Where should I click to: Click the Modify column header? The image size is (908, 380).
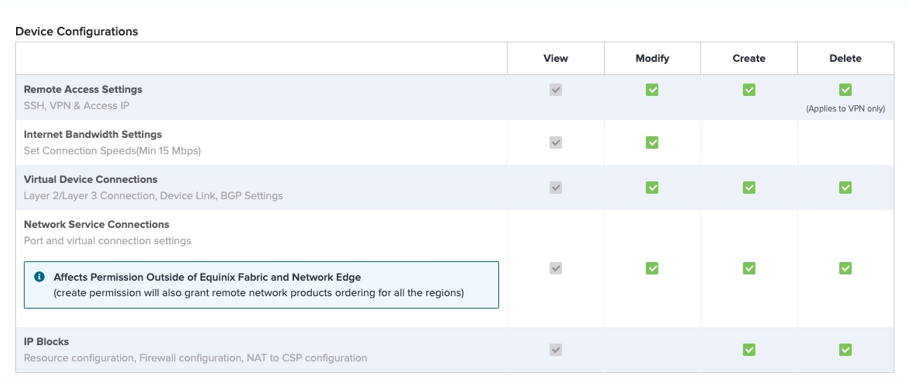[652, 59]
